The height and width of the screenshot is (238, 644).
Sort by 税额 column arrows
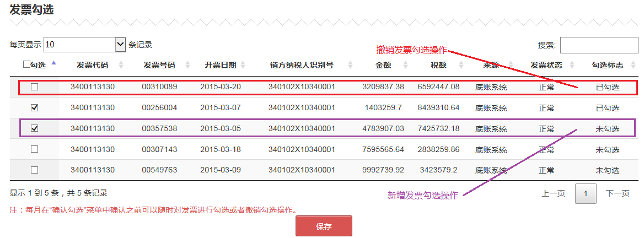[x=461, y=65]
